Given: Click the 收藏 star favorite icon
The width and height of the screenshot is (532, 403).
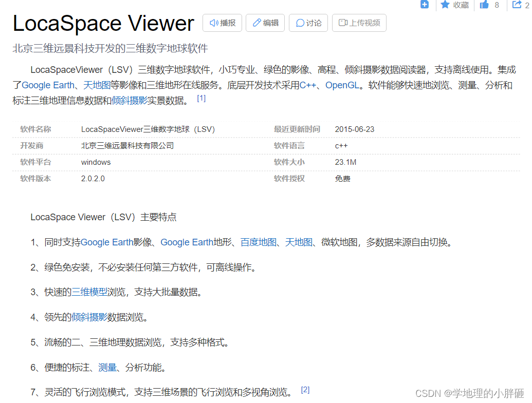Looking at the screenshot, I should coord(445,5).
